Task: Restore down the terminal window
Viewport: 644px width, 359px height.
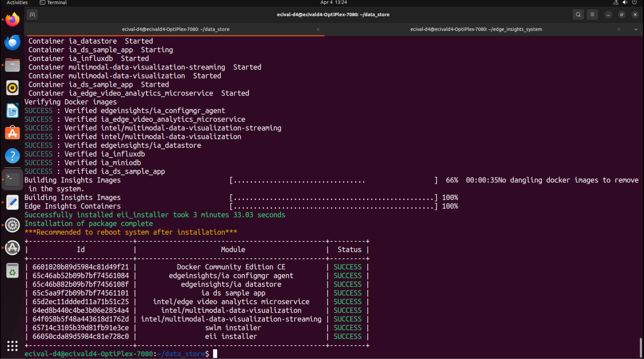Action: coord(622,15)
